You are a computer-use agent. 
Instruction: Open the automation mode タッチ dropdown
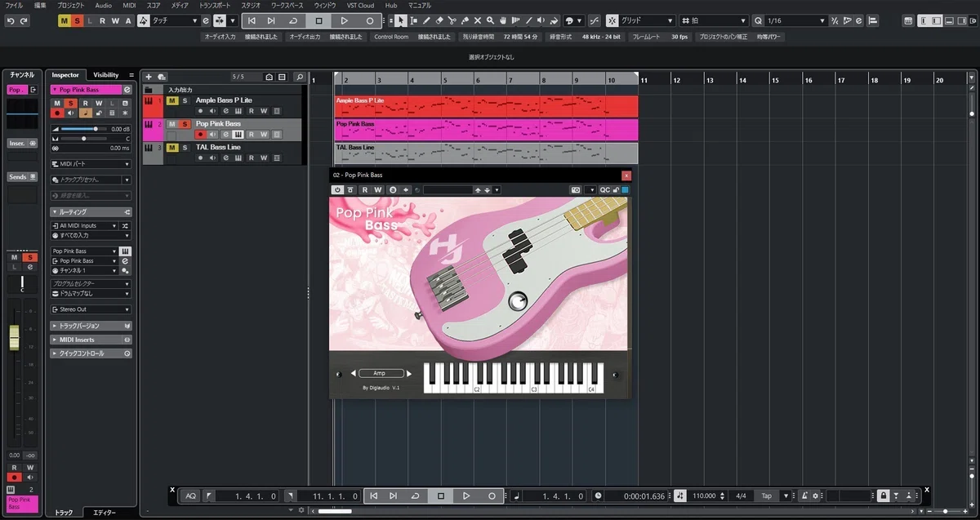point(176,20)
